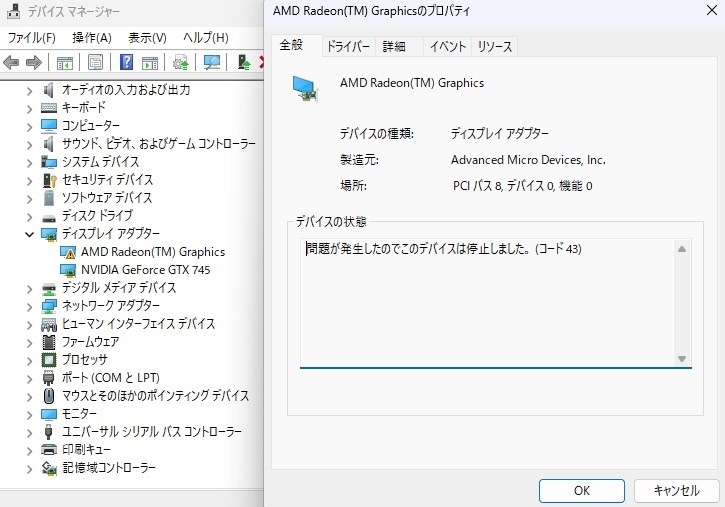Click the 記憶域コントローラー icon
Viewport: 725px width, 507px height.
(x=49, y=468)
